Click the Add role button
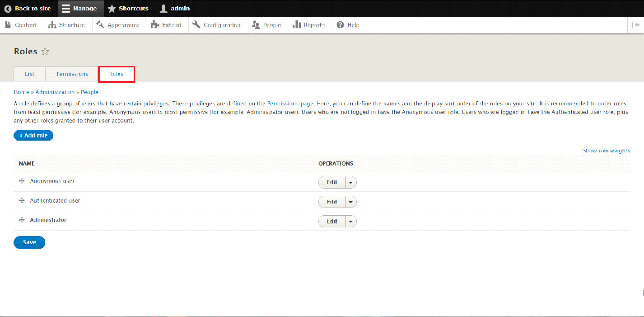644x317 pixels. pos(33,136)
